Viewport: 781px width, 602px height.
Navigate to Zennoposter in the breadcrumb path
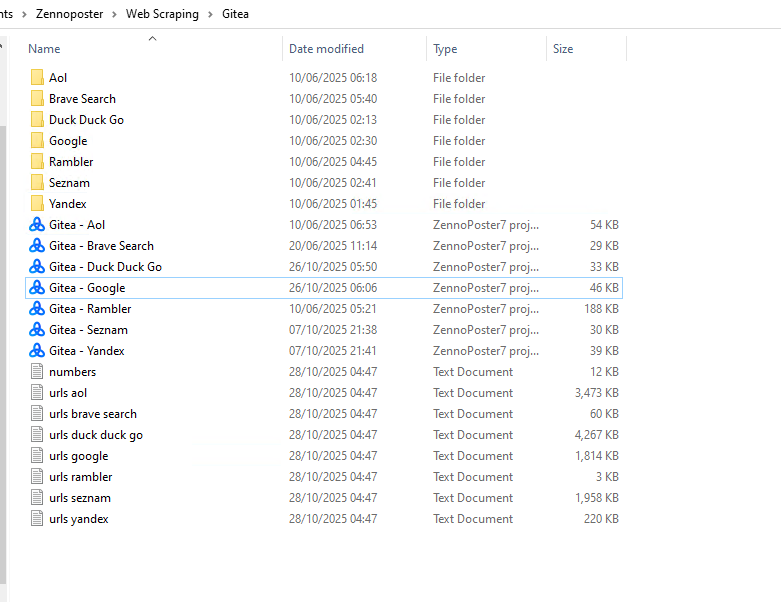[x=69, y=14]
